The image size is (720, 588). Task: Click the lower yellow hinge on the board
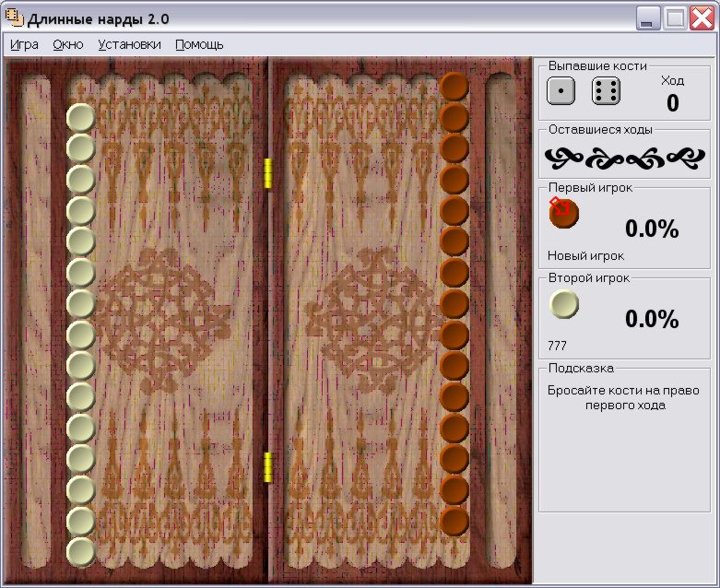268,467
